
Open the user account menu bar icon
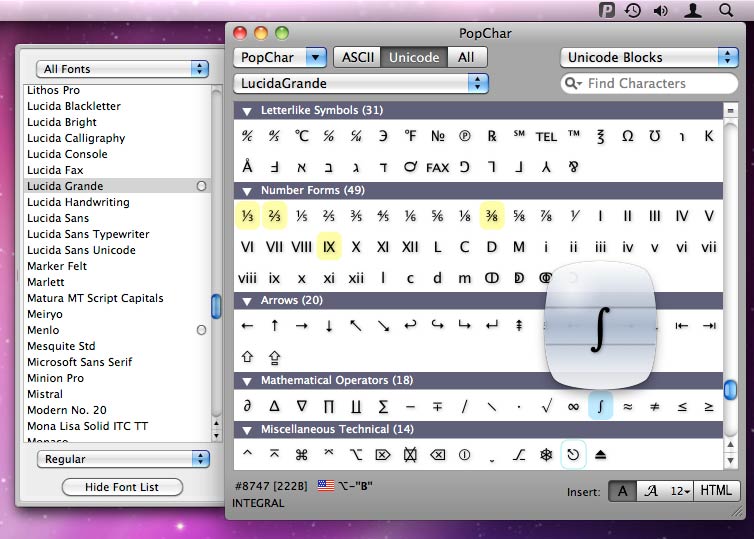(693, 10)
